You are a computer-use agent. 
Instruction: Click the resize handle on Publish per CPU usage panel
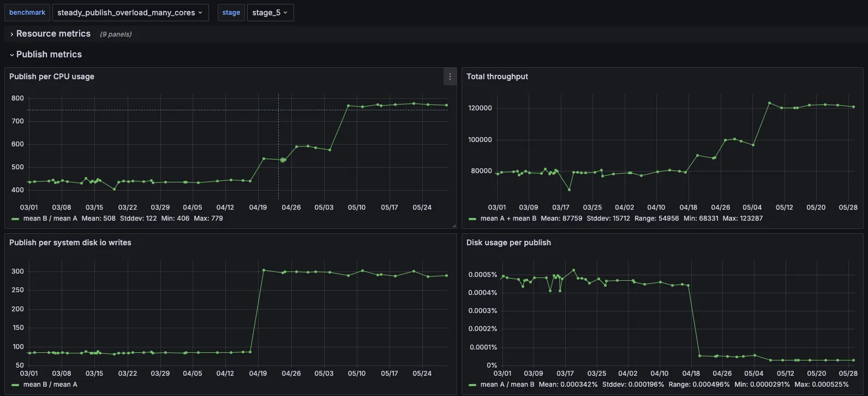coord(454,226)
